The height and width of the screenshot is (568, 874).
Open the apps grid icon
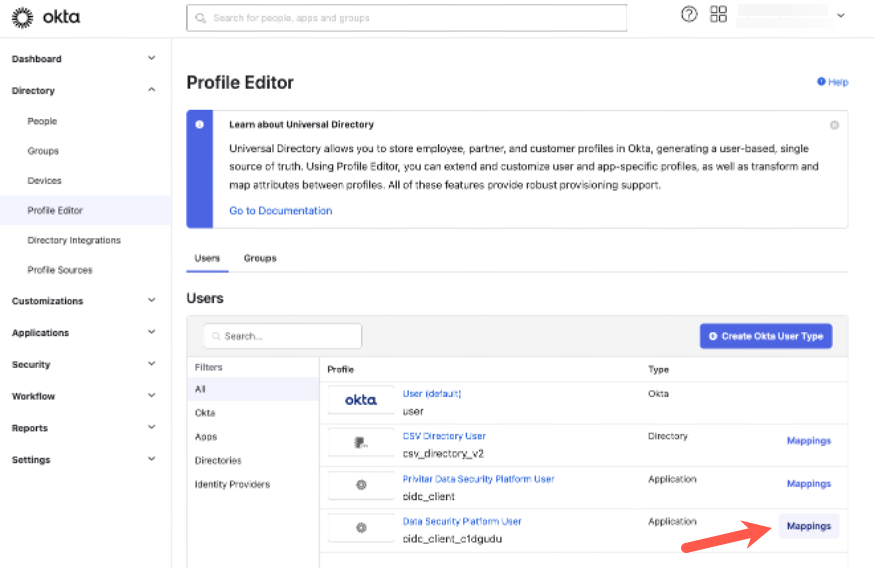tap(718, 14)
